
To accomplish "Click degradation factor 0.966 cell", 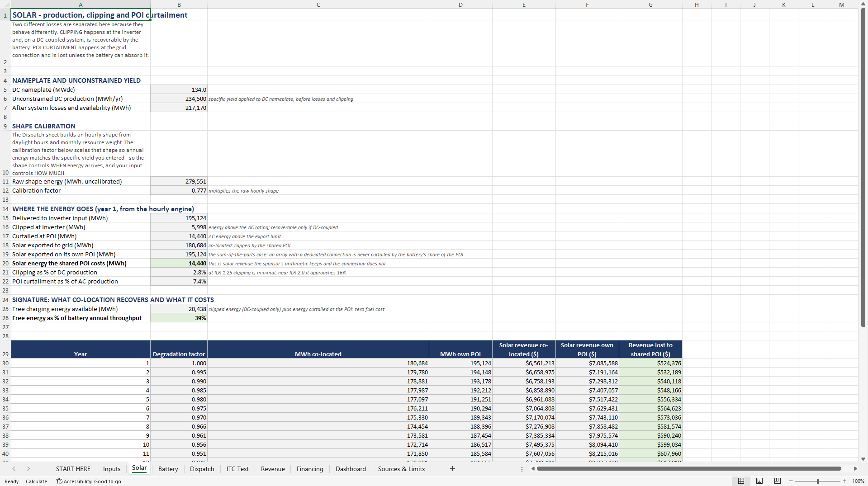I will pyautogui.click(x=179, y=426).
